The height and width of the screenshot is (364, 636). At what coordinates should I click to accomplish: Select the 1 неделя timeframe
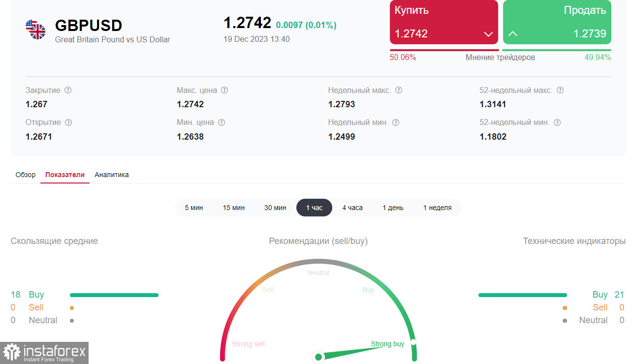(x=437, y=208)
